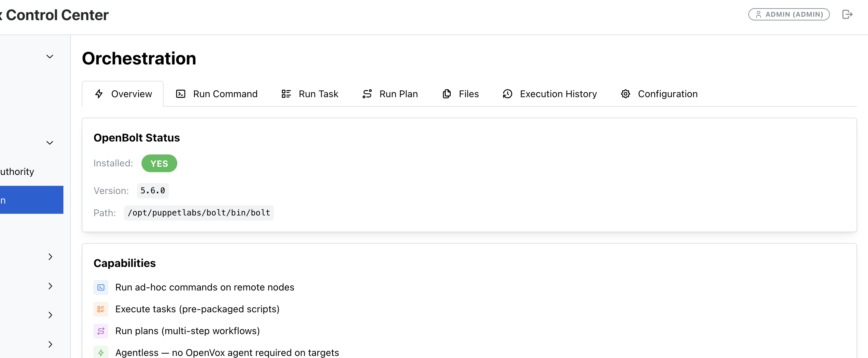
Task: Expand the second collapsed sidebar section chevron
Action: coord(50,286)
